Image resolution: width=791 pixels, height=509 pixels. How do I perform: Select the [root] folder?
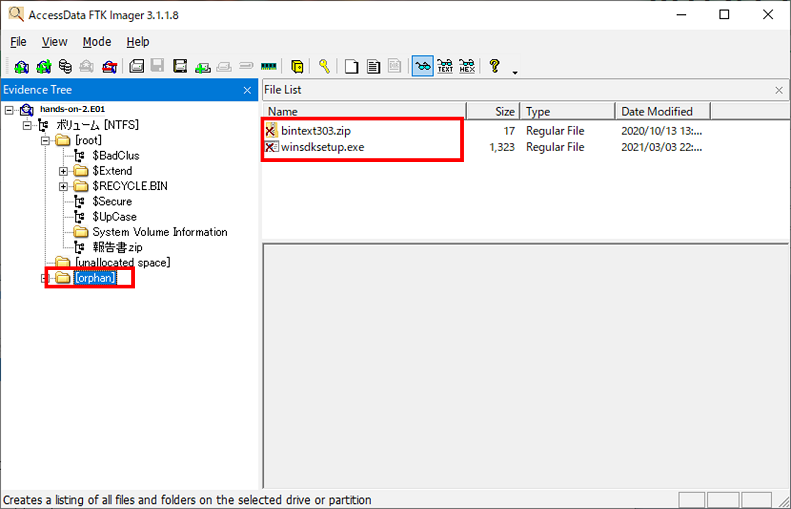point(88,140)
